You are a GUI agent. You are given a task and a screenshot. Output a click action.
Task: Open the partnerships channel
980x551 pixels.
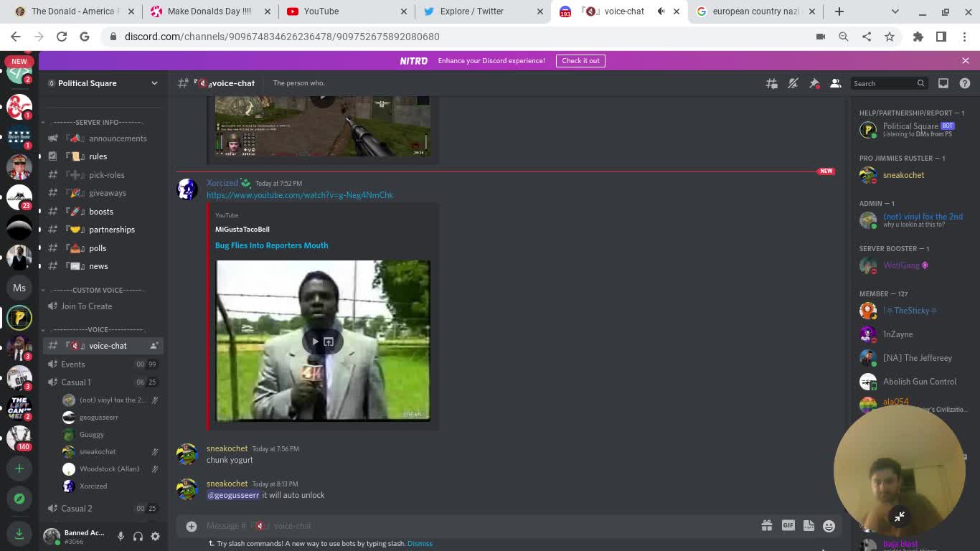point(103,230)
